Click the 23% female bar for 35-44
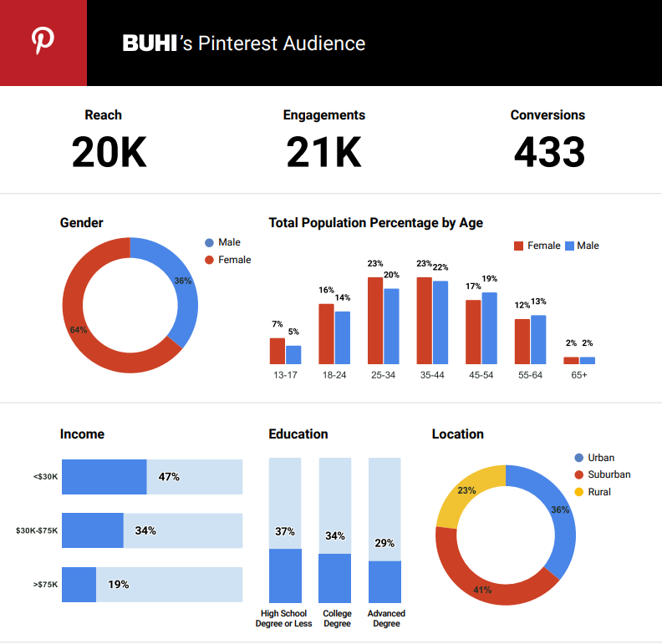Screen dimensions: 662x644 [425, 321]
